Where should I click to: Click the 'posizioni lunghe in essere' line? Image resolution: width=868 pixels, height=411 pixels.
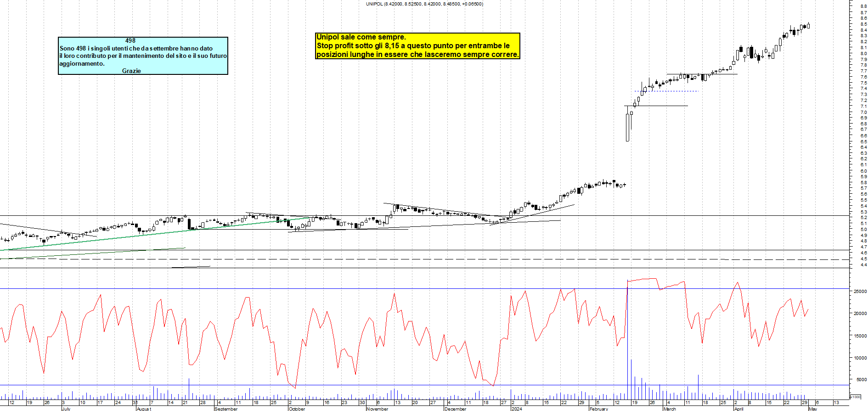click(417, 54)
